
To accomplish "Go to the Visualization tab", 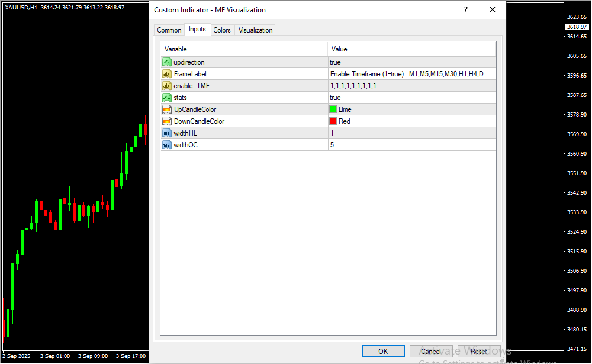I will (256, 30).
